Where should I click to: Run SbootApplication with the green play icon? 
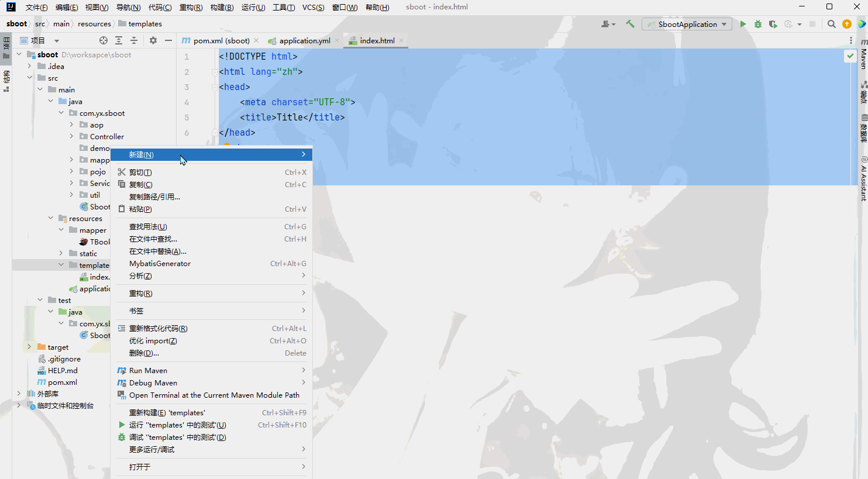pyautogui.click(x=743, y=24)
